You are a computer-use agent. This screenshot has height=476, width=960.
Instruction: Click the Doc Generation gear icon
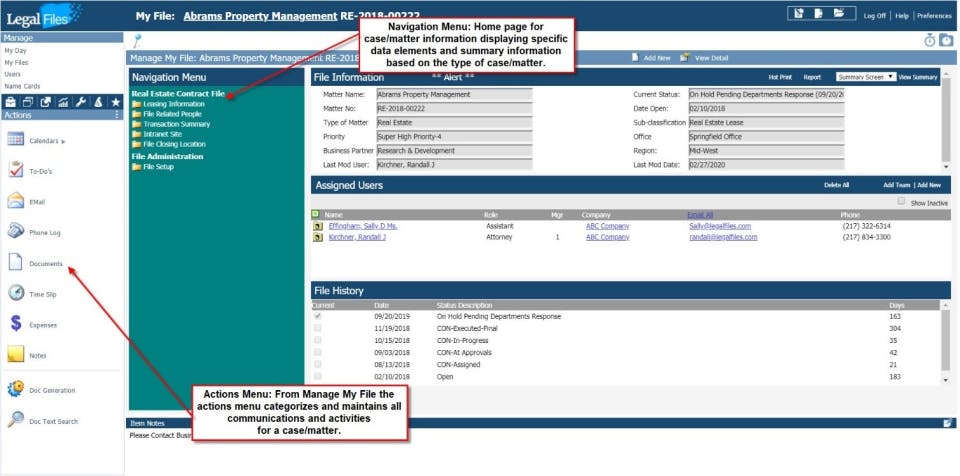(15, 390)
